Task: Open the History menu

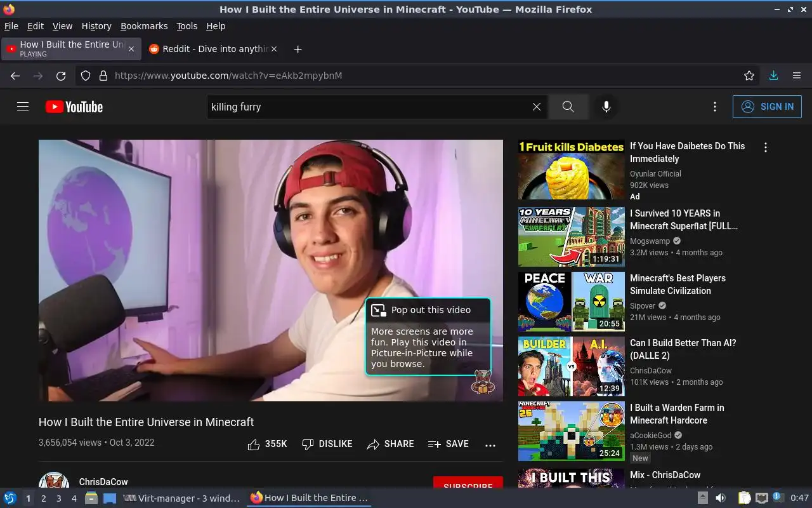Action: point(96,26)
